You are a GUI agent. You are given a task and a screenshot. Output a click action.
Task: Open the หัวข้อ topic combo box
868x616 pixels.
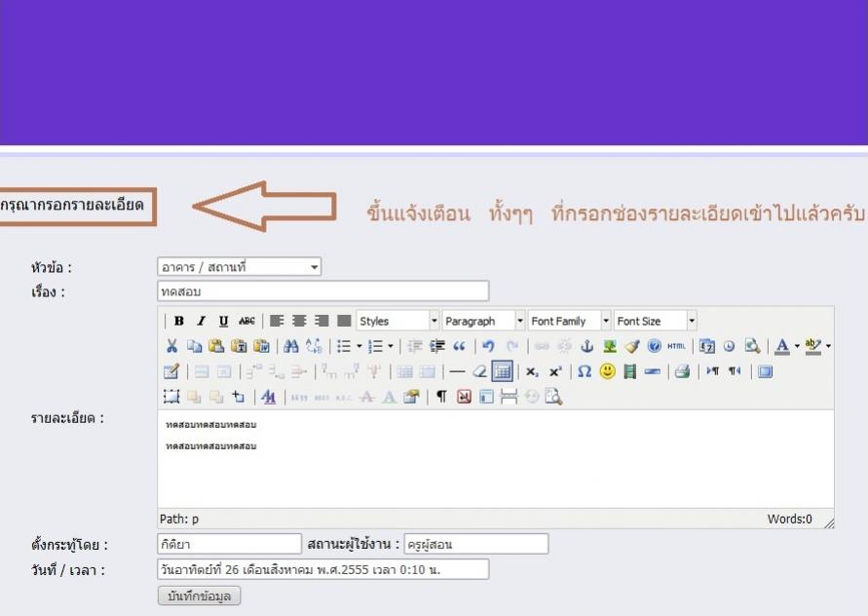click(239, 267)
